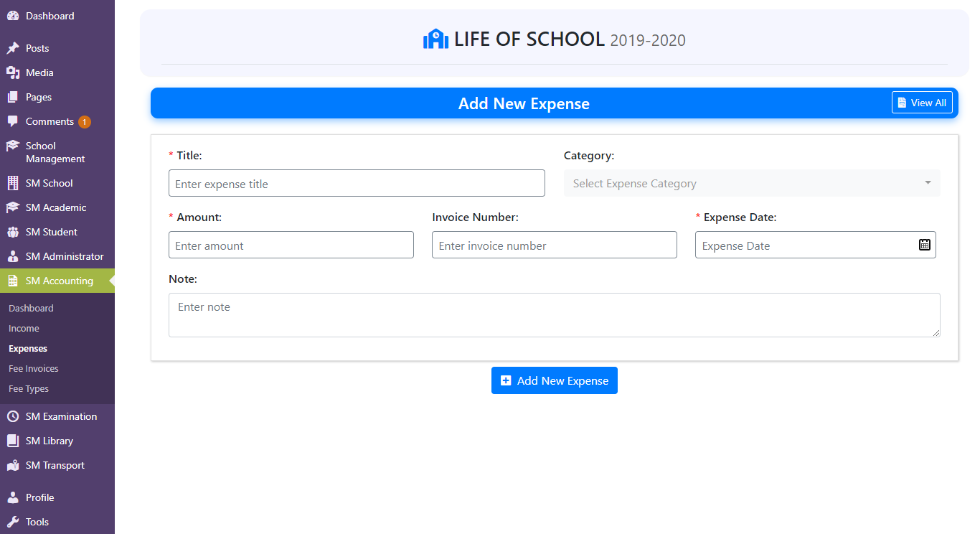
Task: Click the SM Transport map icon
Action: pyautogui.click(x=13, y=465)
